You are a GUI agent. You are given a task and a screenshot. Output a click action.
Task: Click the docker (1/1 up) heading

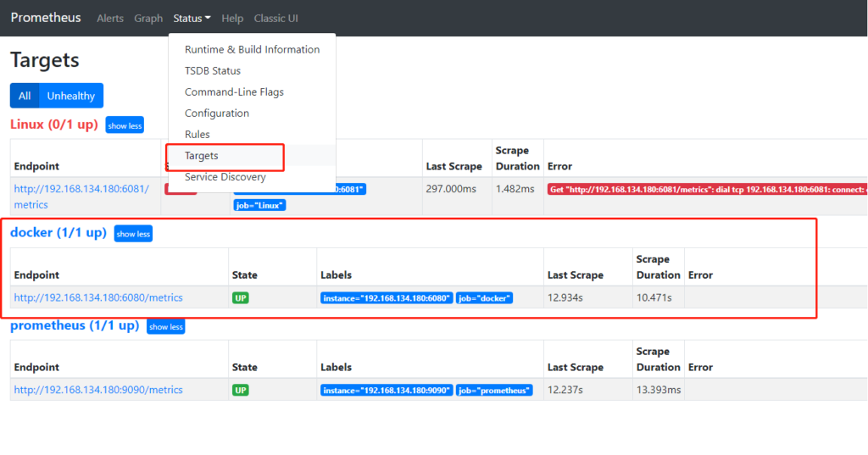pos(58,232)
